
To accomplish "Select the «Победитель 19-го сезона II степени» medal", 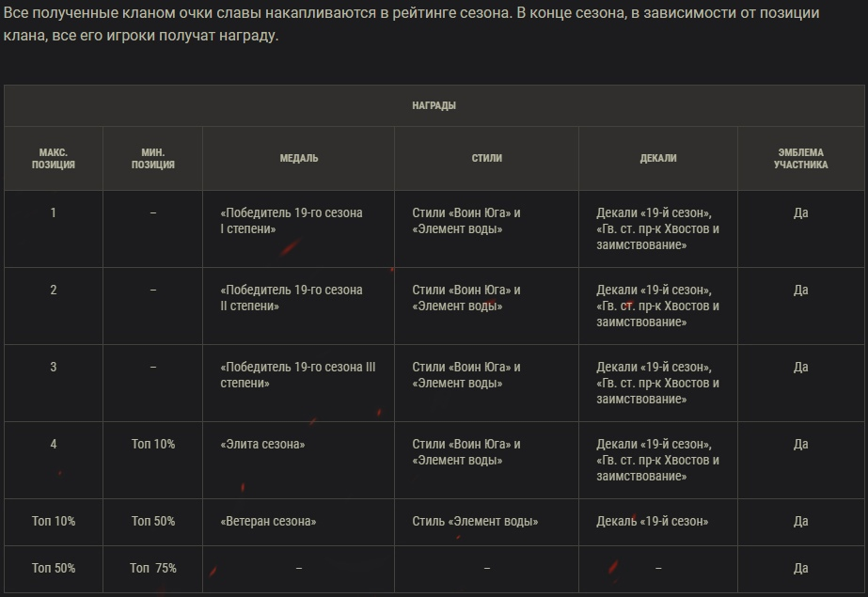I will [291, 298].
